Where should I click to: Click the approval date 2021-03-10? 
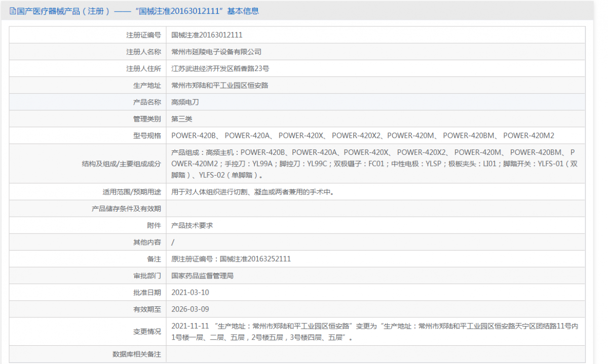[190, 292]
